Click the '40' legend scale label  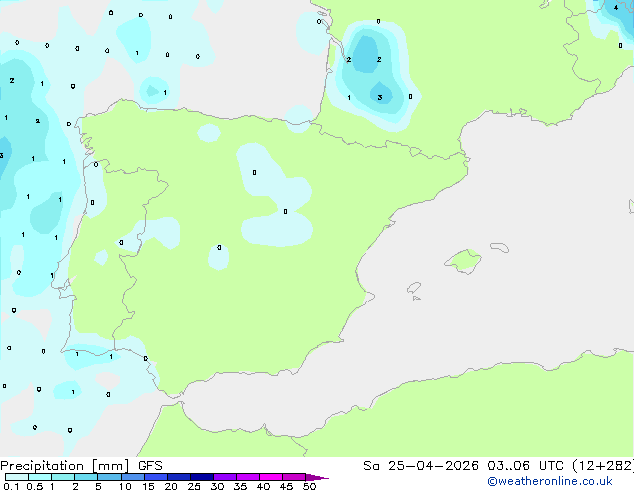[263, 486]
